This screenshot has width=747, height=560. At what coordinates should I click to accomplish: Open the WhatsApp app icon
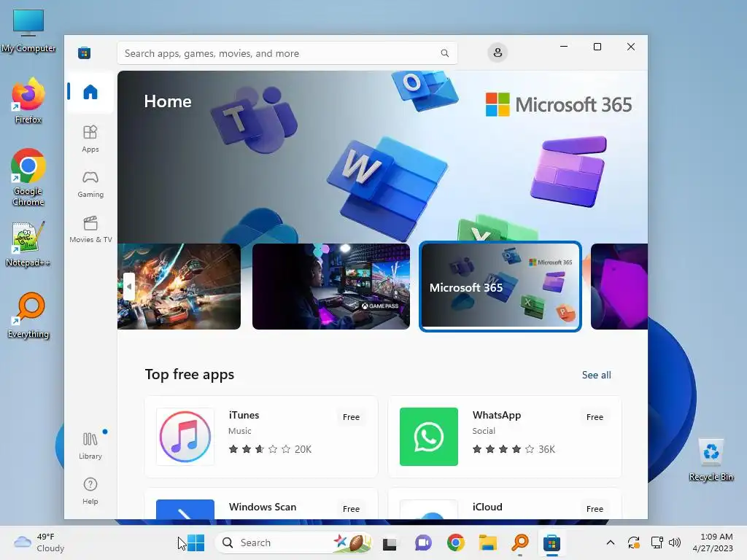pyautogui.click(x=429, y=437)
